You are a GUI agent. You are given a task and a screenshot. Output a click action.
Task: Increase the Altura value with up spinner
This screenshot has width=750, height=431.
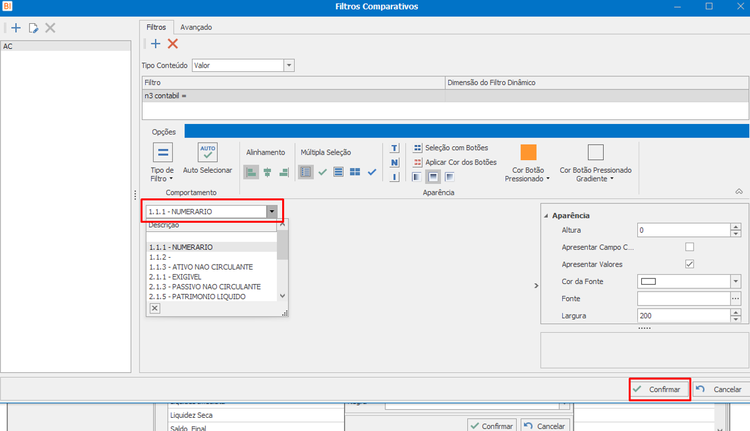(x=736, y=227)
